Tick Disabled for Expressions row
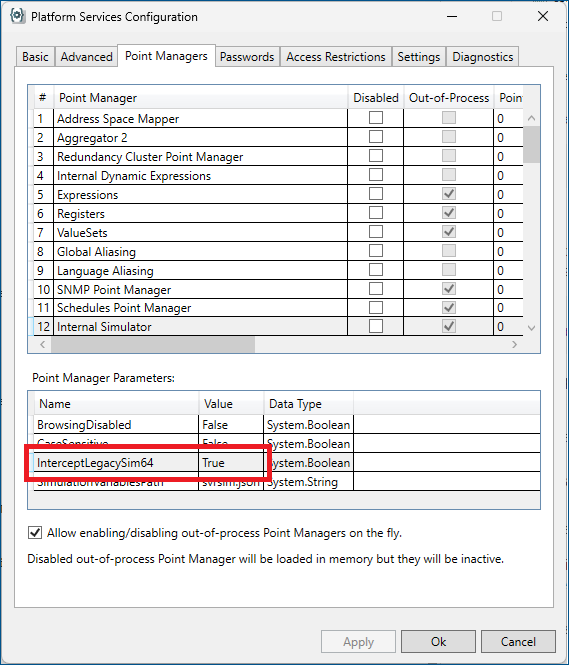Viewport: 569px width, 665px height. click(376, 194)
